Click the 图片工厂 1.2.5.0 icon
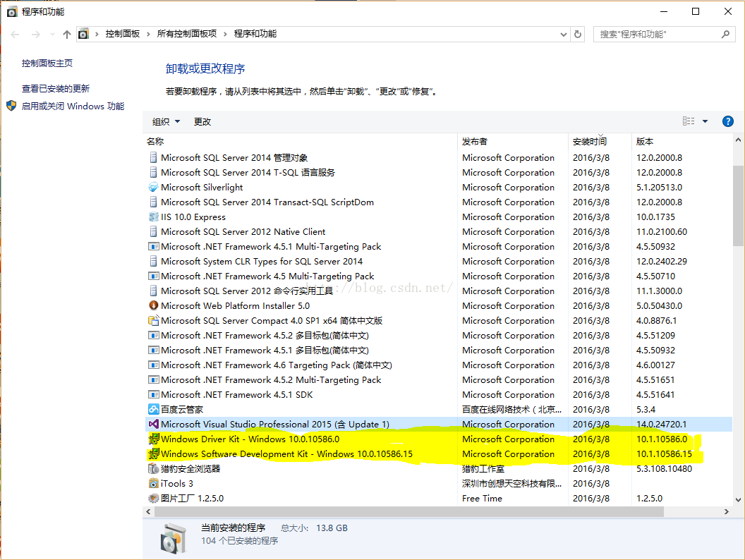The width and height of the screenshot is (745, 560). (x=154, y=498)
